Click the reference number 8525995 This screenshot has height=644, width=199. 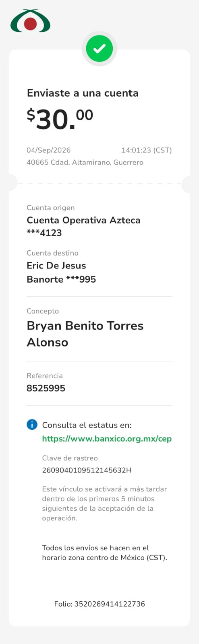click(46, 388)
